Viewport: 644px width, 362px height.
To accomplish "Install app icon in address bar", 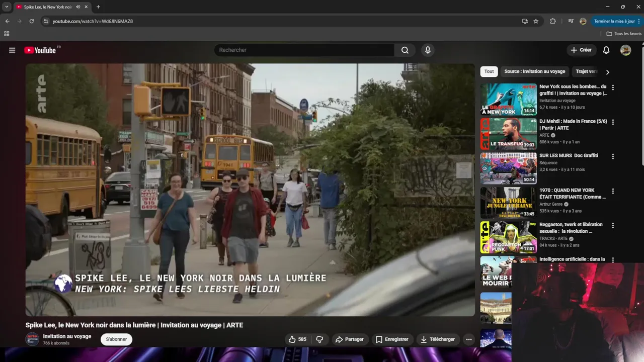I will coord(525,21).
